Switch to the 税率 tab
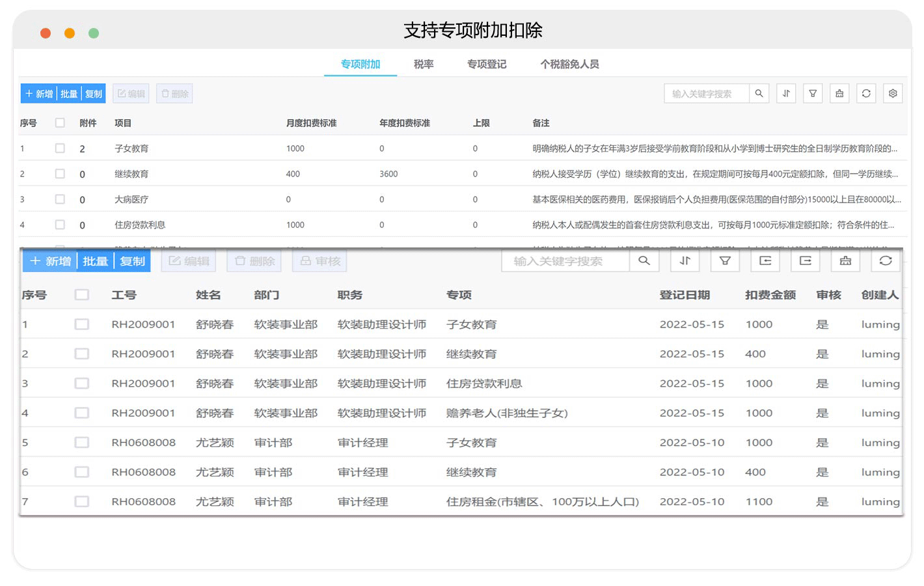The image size is (924, 586). click(424, 64)
